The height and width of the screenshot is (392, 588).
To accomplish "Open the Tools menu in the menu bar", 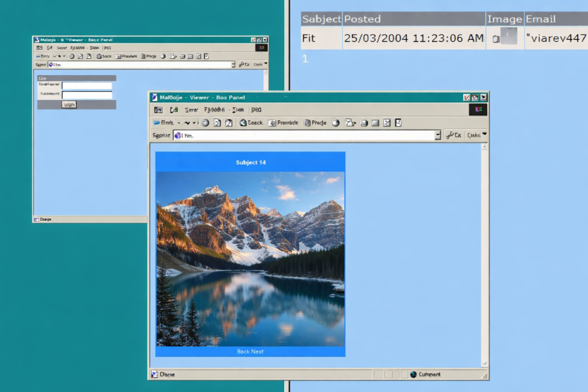I will 238,110.
